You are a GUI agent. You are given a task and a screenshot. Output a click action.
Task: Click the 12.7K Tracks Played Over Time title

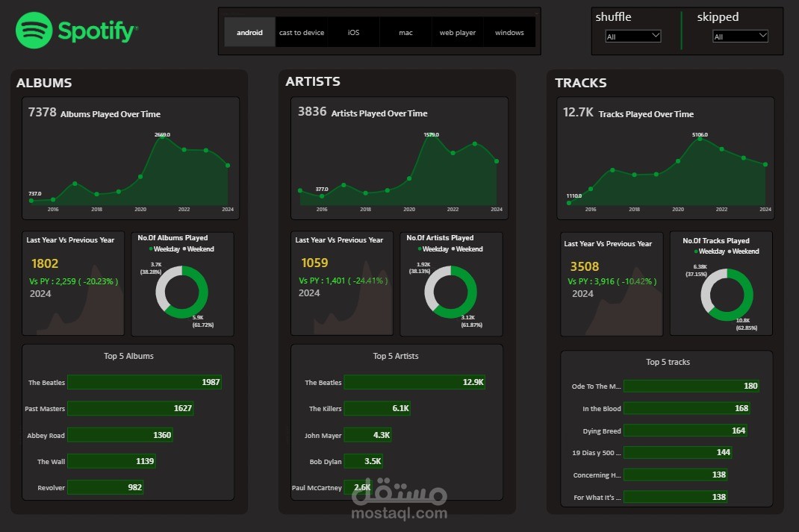point(628,113)
